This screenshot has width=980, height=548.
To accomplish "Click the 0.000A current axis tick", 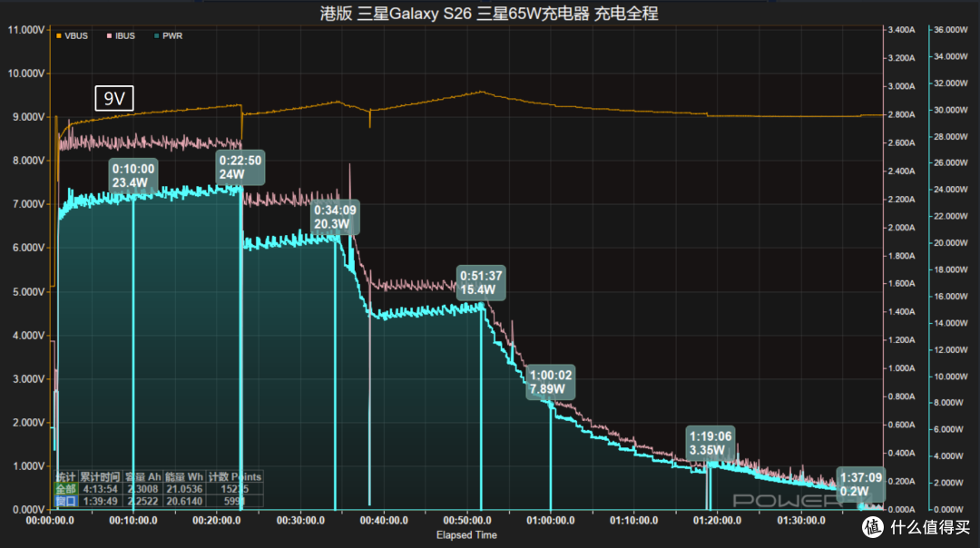I will [901, 510].
